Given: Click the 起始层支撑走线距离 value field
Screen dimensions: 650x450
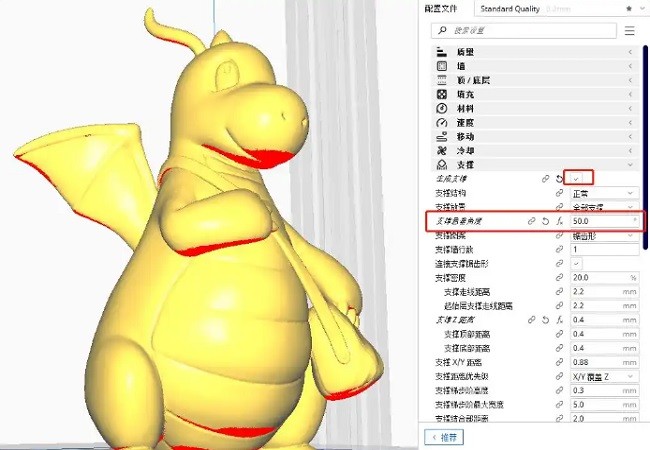Looking at the screenshot, I should [x=604, y=306].
